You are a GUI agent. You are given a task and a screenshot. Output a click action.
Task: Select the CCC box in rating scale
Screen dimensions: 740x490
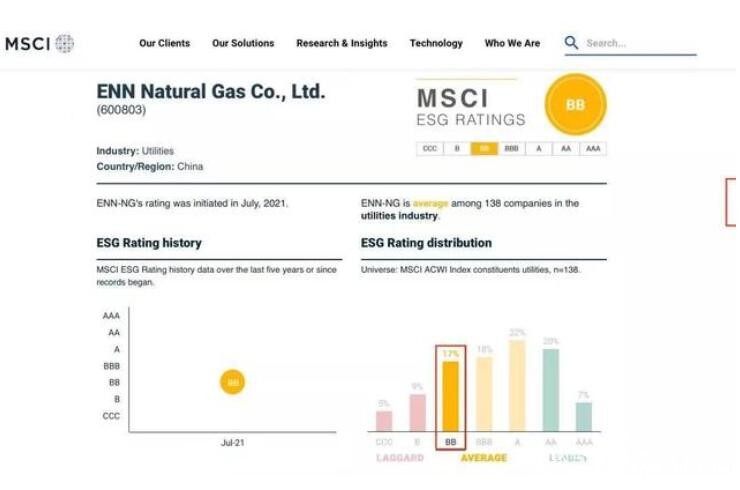coord(430,148)
